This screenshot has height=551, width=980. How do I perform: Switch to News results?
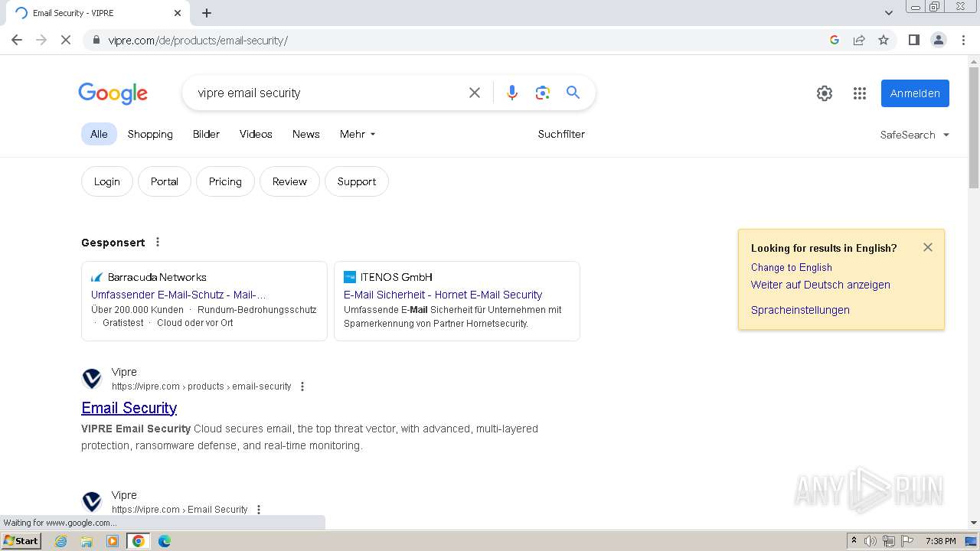pyautogui.click(x=305, y=134)
